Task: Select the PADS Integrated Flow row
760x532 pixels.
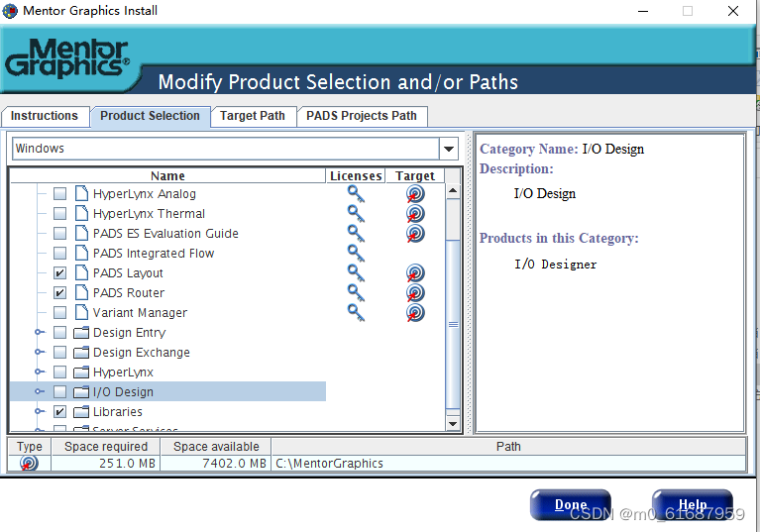Action: 167,254
